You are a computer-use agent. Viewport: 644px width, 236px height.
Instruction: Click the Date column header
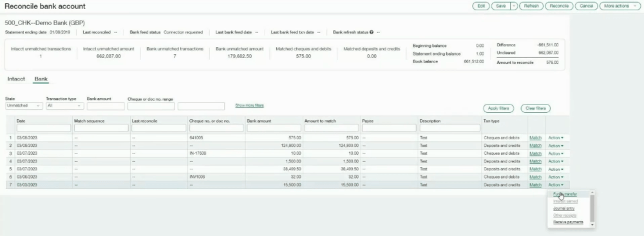pos(21,121)
